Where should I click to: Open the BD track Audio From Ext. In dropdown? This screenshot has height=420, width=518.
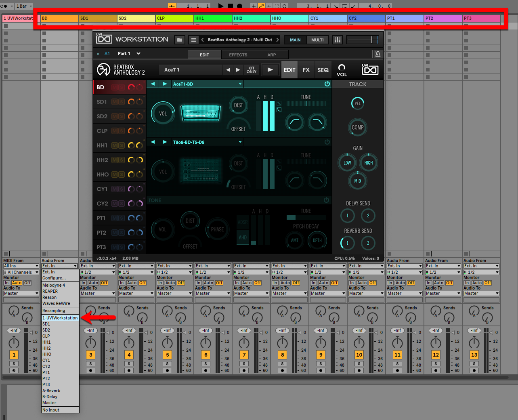tap(59, 266)
